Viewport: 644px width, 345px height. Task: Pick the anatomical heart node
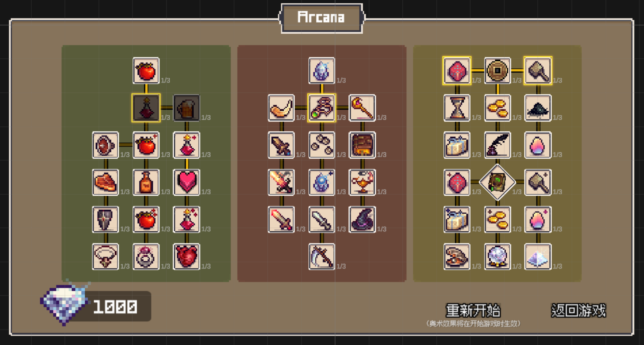[x=186, y=257]
